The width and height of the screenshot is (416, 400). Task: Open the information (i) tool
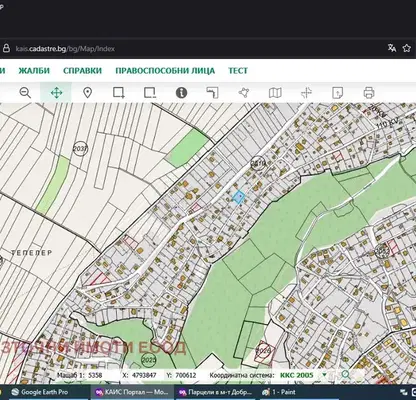(181, 93)
